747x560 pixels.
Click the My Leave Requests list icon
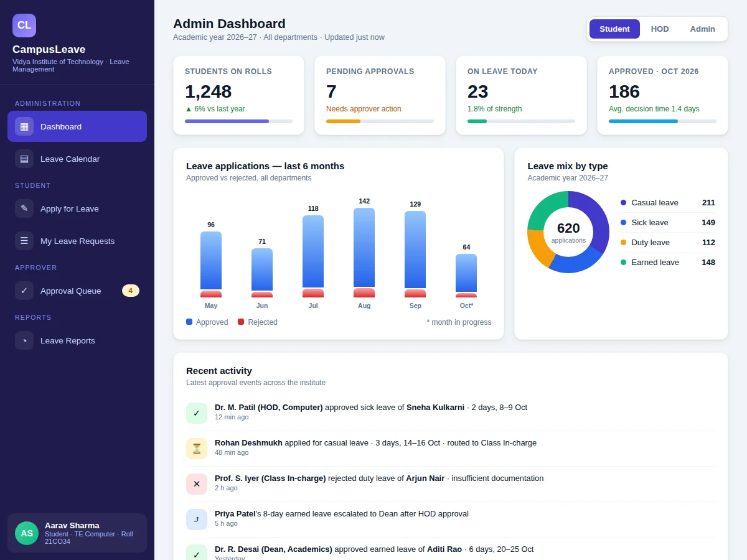(x=24, y=241)
